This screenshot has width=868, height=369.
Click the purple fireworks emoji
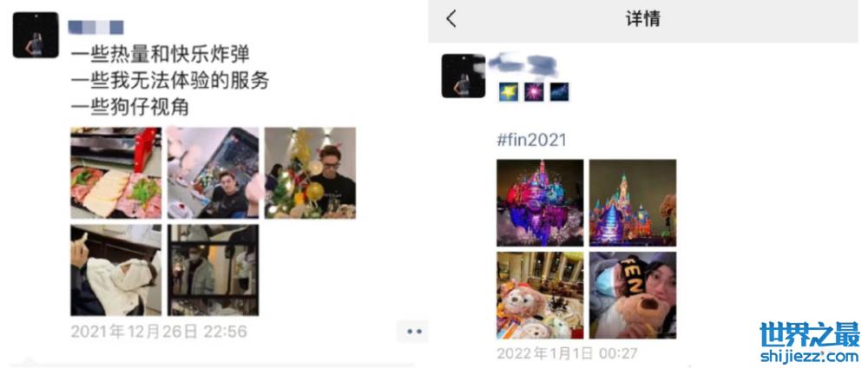(x=534, y=92)
